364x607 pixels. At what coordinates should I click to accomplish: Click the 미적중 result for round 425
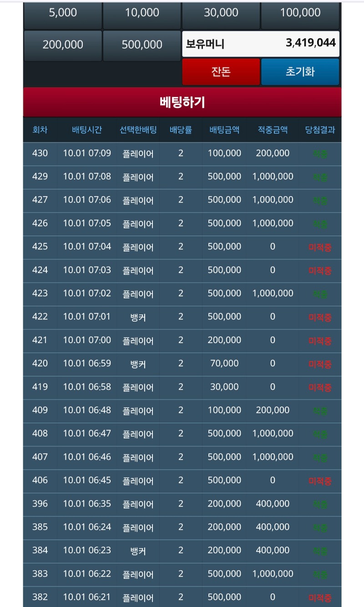point(320,248)
